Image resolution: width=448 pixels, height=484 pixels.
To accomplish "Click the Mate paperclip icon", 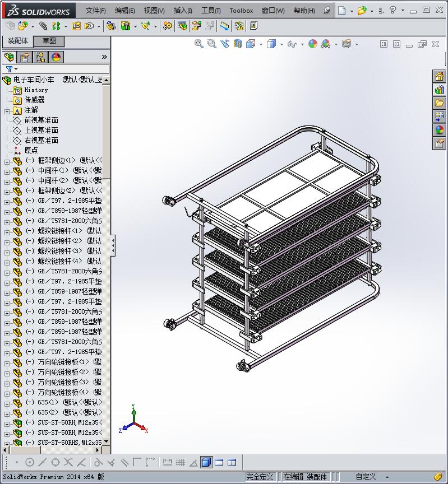I will coord(43,26).
